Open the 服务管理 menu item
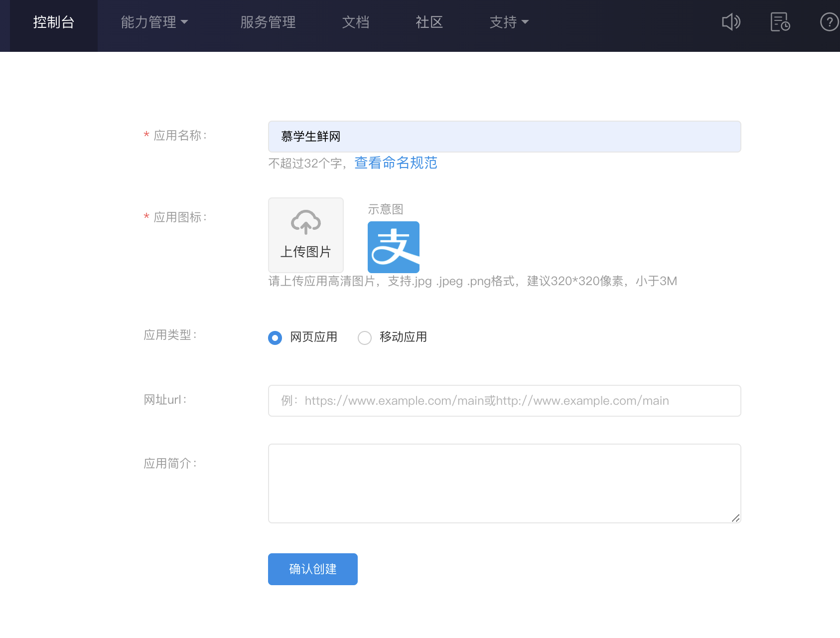Image resolution: width=840 pixels, height=638 pixels. tap(268, 22)
